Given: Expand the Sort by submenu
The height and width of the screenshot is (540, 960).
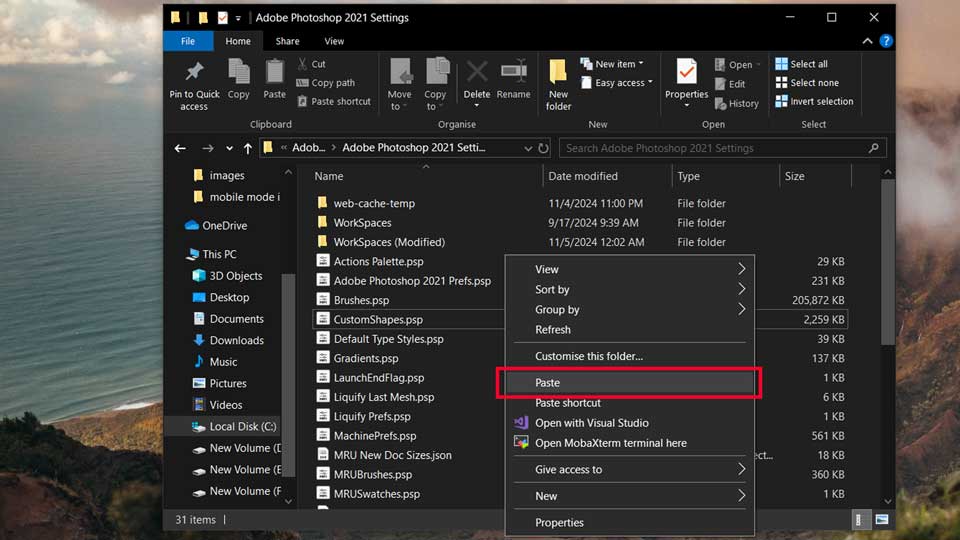Looking at the screenshot, I should pos(741,289).
